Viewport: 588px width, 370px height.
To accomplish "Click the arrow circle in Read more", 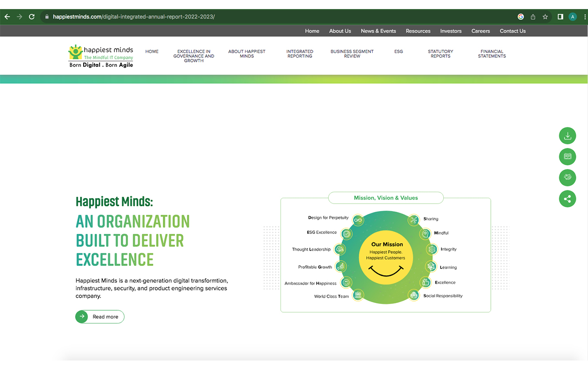I will pyautogui.click(x=82, y=317).
